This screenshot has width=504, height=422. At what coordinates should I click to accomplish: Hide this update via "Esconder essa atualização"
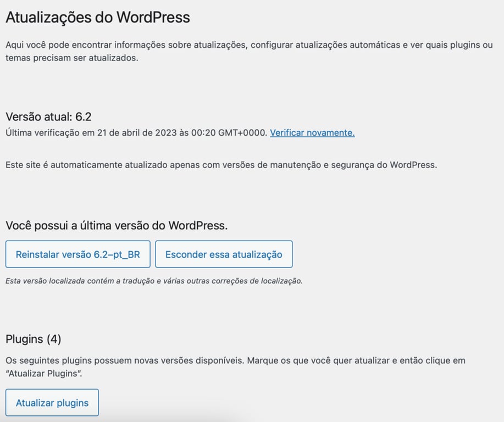(224, 254)
